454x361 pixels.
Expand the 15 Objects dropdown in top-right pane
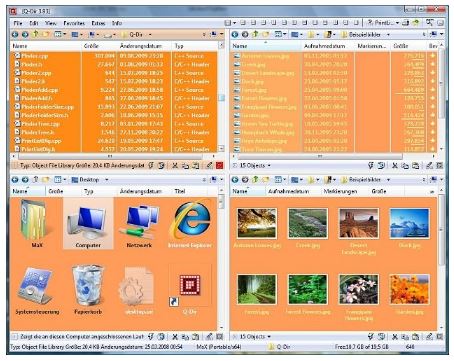269,166
